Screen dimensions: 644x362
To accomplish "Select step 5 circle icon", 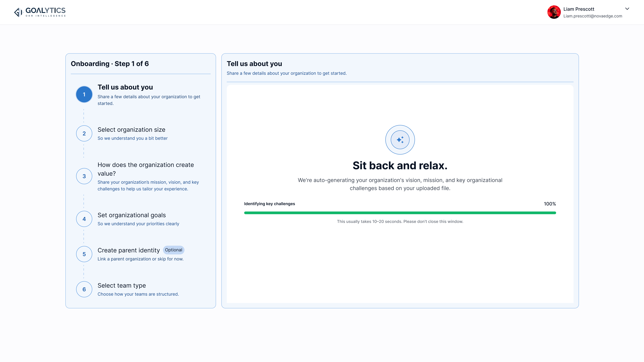I will point(84,254).
